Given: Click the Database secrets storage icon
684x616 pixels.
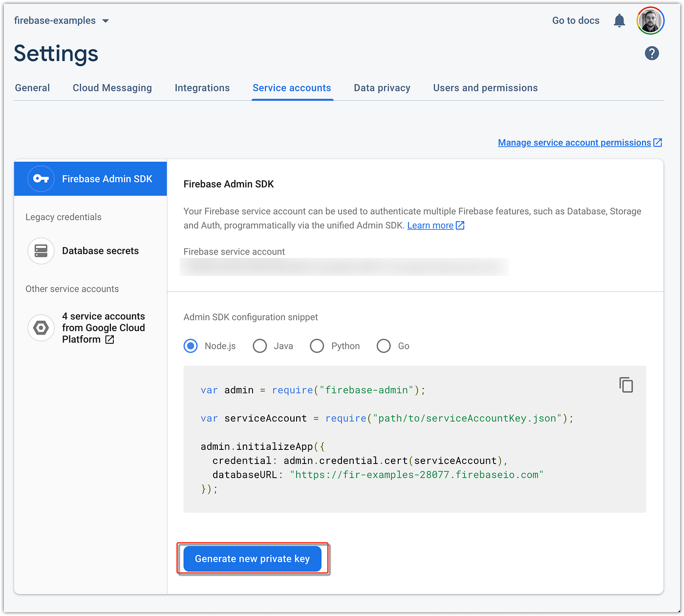Looking at the screenshot, I should (41, 251).
